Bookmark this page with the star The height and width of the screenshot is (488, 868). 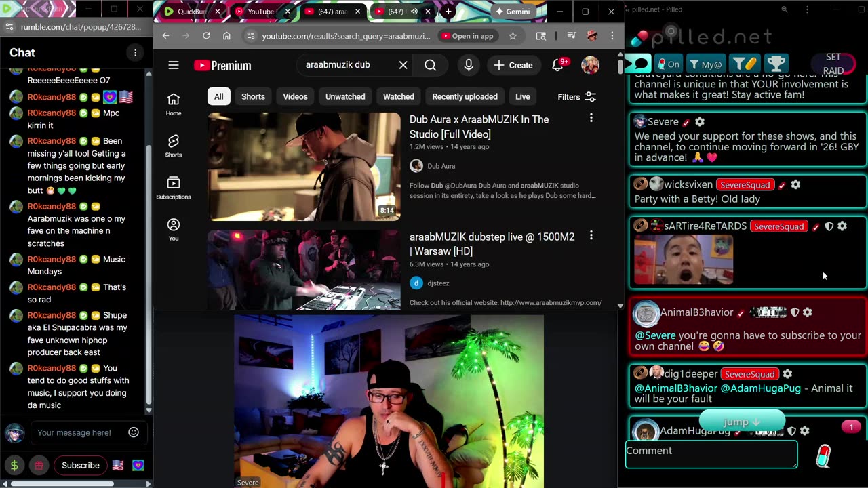[x=513, y=36]
